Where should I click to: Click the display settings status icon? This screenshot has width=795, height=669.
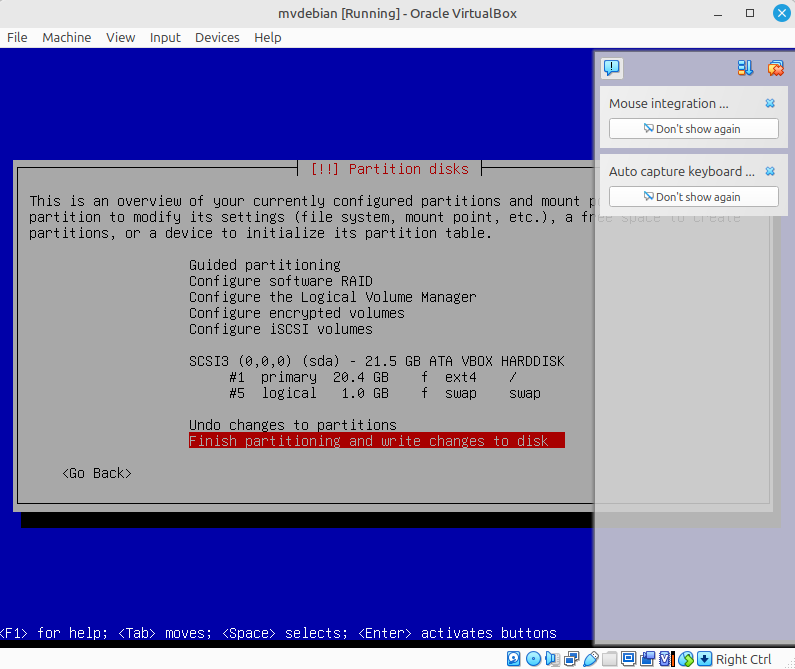[x=628, y=659]
